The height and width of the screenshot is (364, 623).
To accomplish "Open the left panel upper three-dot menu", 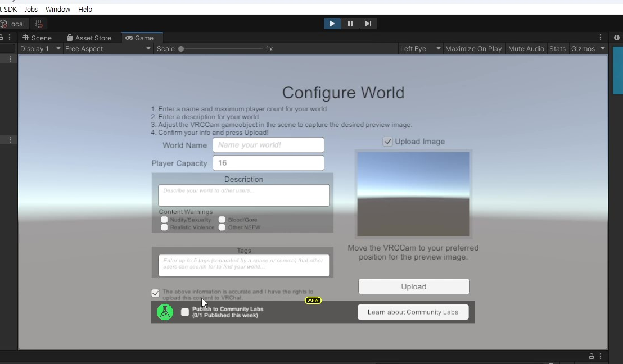I will click(10, 59).
